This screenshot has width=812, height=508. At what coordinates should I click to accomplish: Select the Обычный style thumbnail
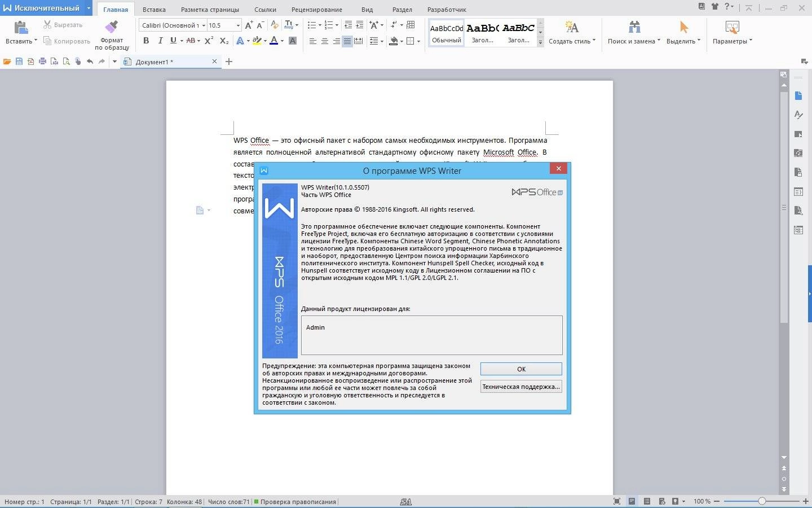(447, 33)
